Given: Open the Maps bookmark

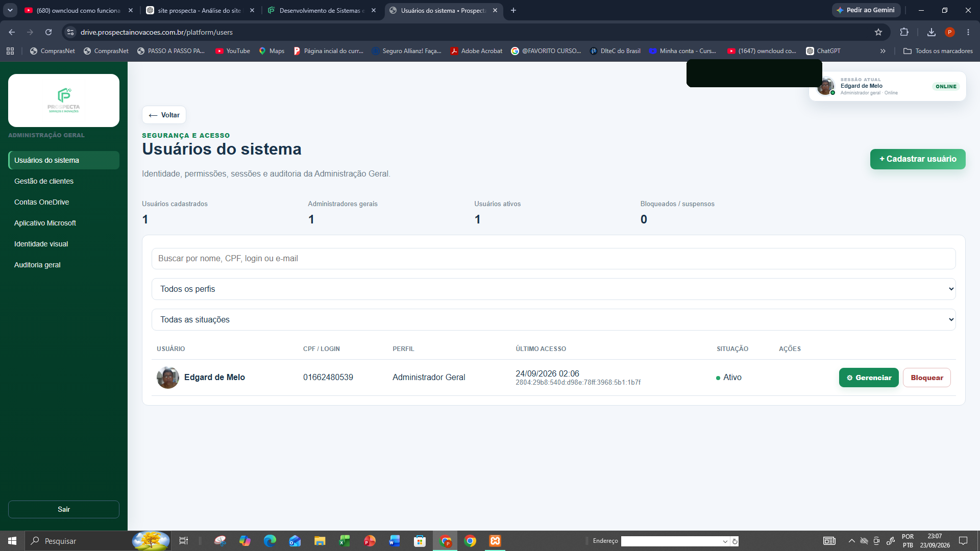Looking at the screenshot, I should 272,51.
